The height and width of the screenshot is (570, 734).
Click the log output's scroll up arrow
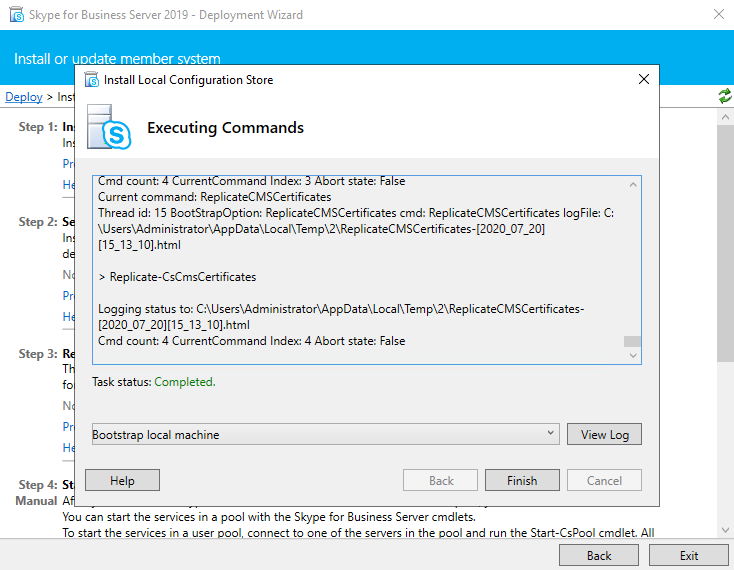tap(632, 184)
